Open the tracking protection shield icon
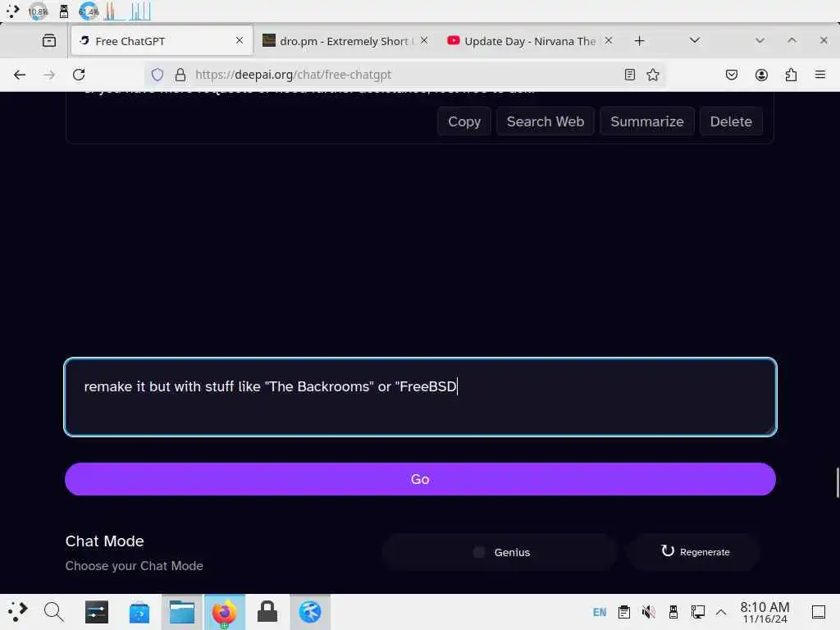This screenshot has width=840, height=630. 157,75
